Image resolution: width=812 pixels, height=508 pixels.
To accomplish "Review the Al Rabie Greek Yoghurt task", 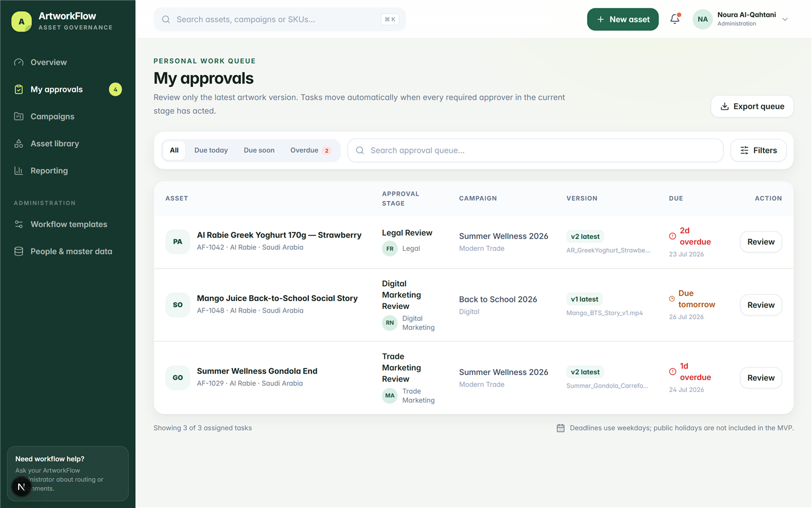I will click(761, 242).
